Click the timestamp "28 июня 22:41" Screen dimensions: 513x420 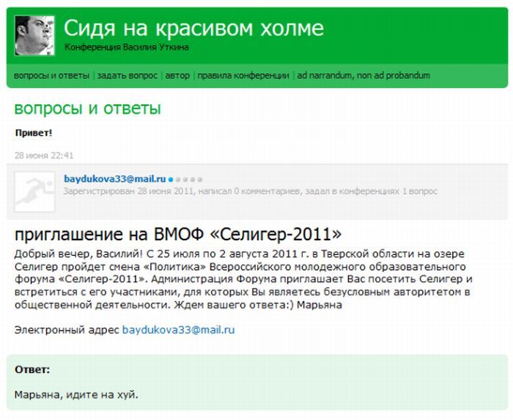pos(44,155)
